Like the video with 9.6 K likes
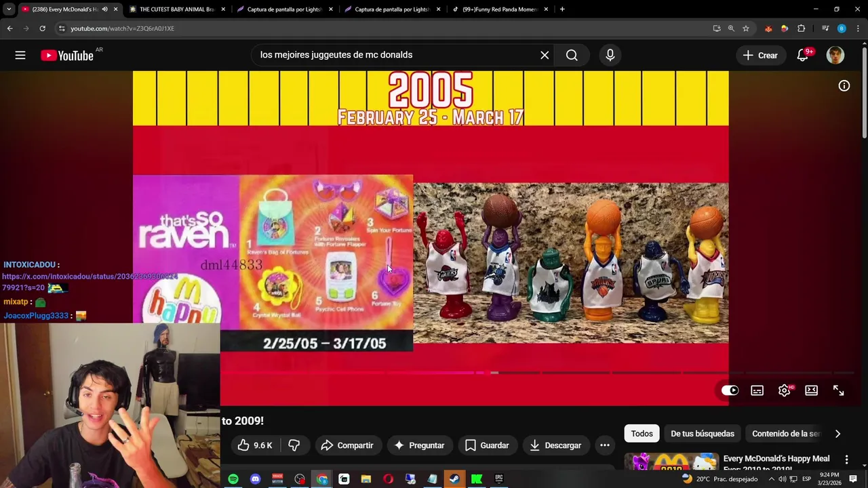This screenshot has height=488, width=868. point(255,445)
